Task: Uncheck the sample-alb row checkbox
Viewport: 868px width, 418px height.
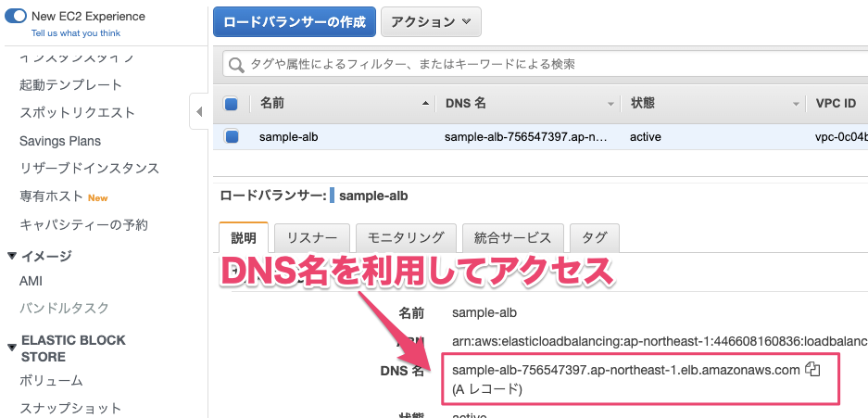Action: coord(232,136)
